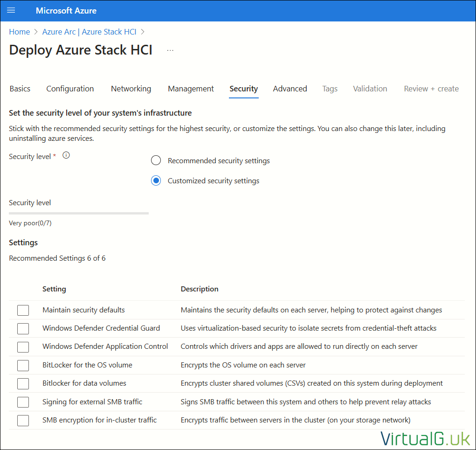Click 'Encrypts the OS volume on each server' description

point(243,365)
